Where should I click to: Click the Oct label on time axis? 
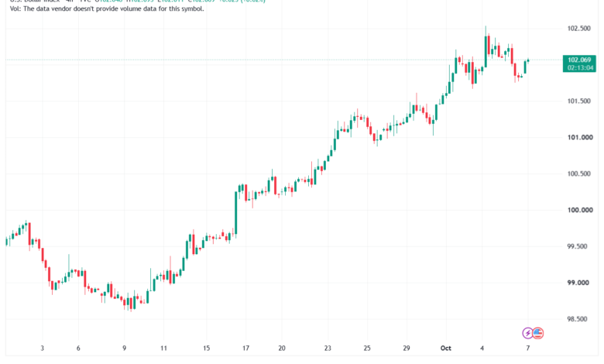click(446, 349)
